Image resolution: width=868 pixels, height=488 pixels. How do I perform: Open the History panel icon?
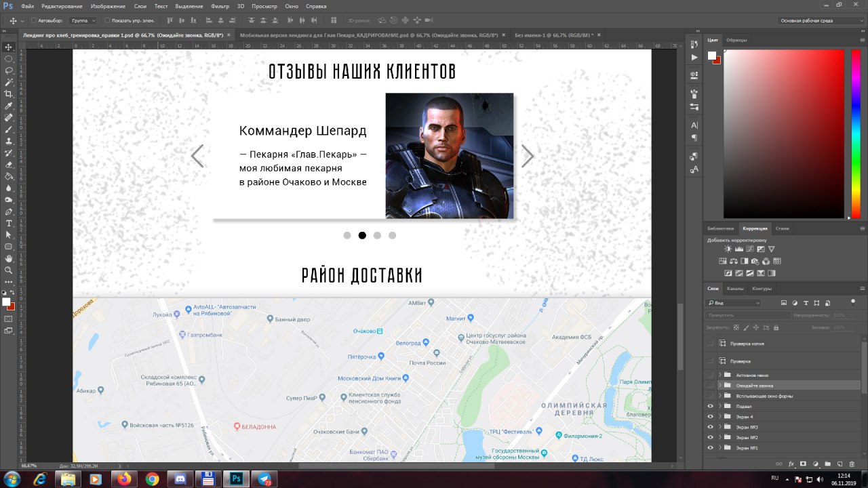tap(694, 44)
